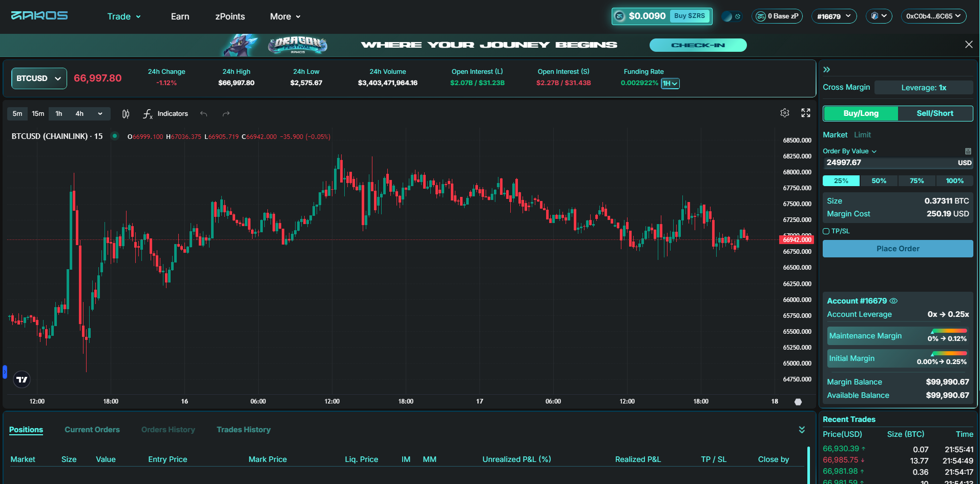This screenshot has height=484, width=980.
Task: Set order size to 50%
Action: (x=879, y=181)
